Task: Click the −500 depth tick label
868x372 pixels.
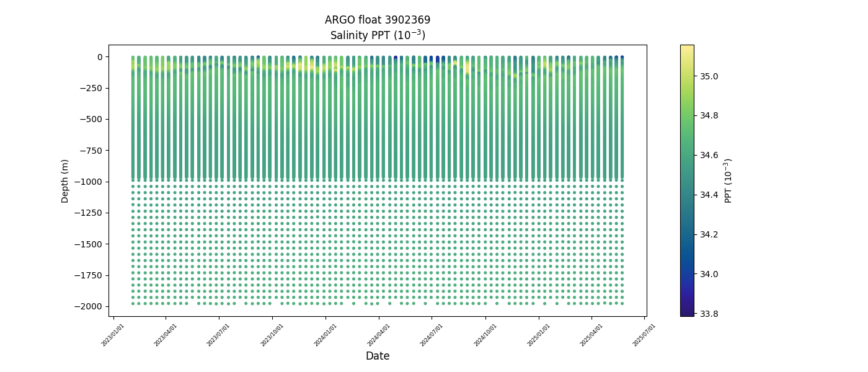Action: (x=91, y=119)
